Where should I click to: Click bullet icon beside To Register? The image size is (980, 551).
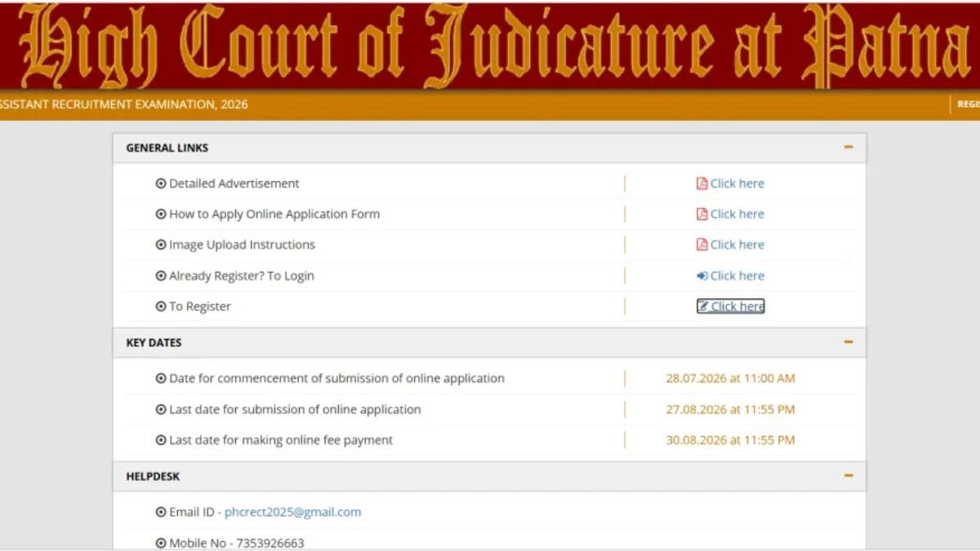click(x=161, y=307)
